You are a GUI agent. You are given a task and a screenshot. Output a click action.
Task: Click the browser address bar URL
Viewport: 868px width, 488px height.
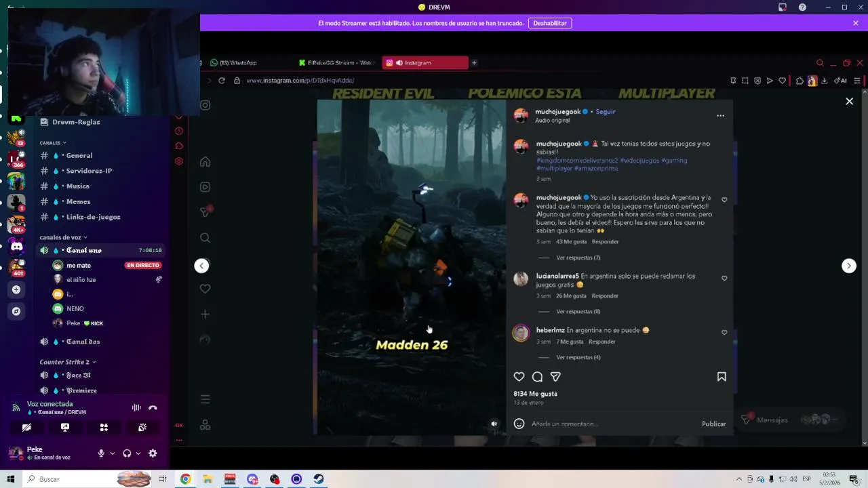pyautogui.click(x=300, y=81)
